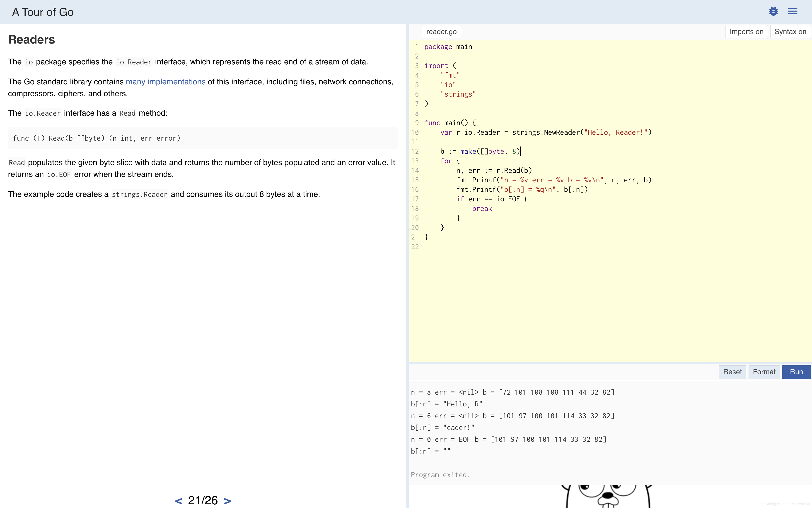Open the hamburger table of contents menu
812x508 pixels.
point(793,11)
